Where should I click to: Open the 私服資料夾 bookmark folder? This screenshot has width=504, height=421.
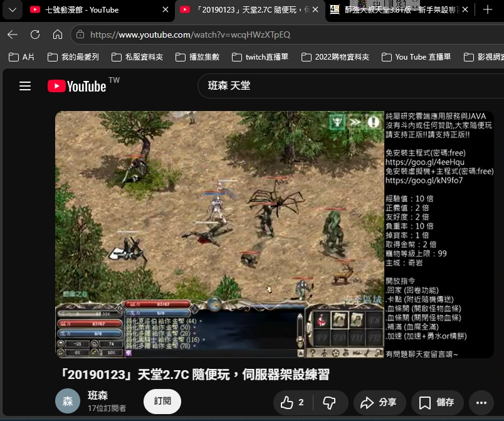pyautogui.click(x=137, y=57)
